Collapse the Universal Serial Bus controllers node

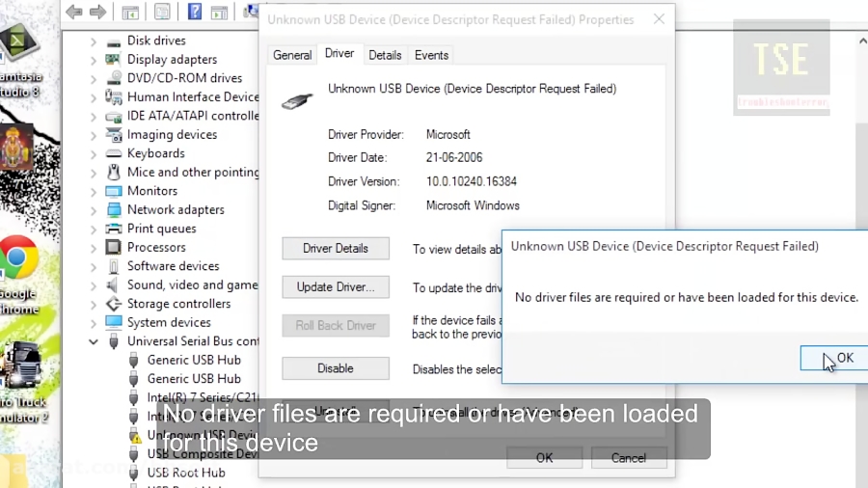click(x=93, y=342)
